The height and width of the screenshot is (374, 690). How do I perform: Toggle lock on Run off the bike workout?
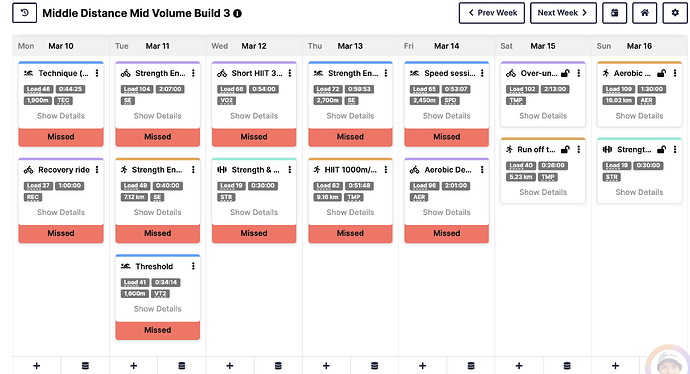point(565,150)
